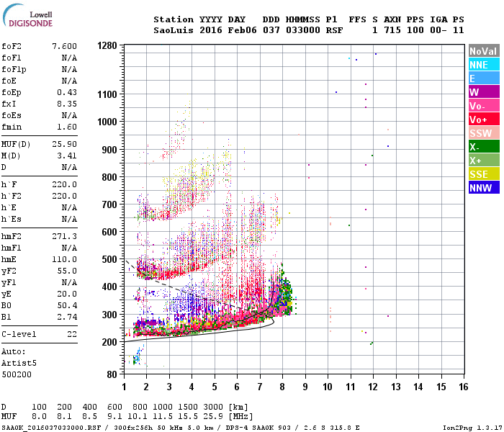The image size is (504, 432).
Task: Click the D 3000 km table value
Action: point(213,407)
